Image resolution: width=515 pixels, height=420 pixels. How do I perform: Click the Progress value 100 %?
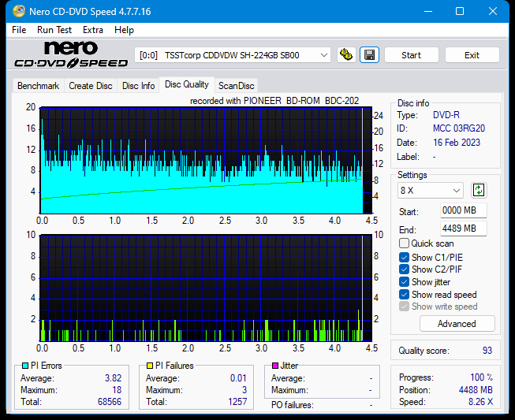(482, 377)
